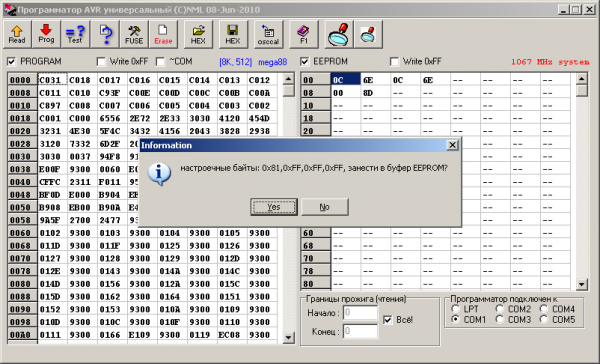Select program cell 015C in row 0080
Viewport: 600px width, 364px height.
(x=232, y=284)
